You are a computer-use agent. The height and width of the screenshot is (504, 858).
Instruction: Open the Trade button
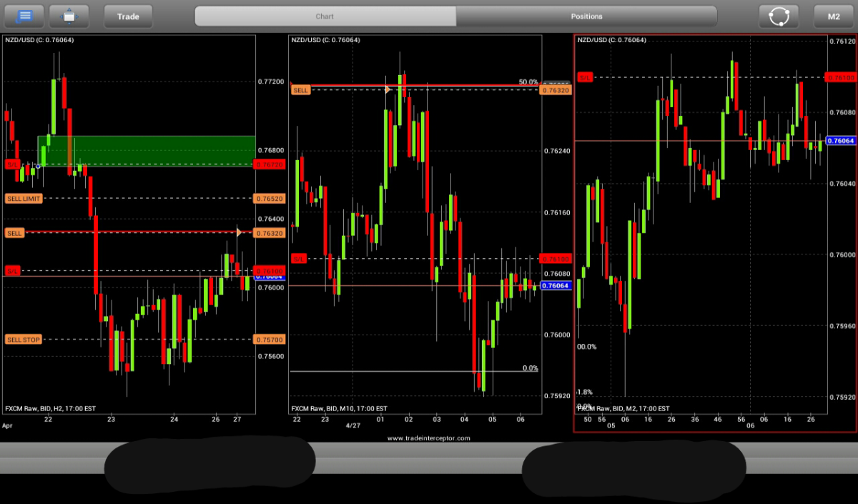(x=129, y=16)
